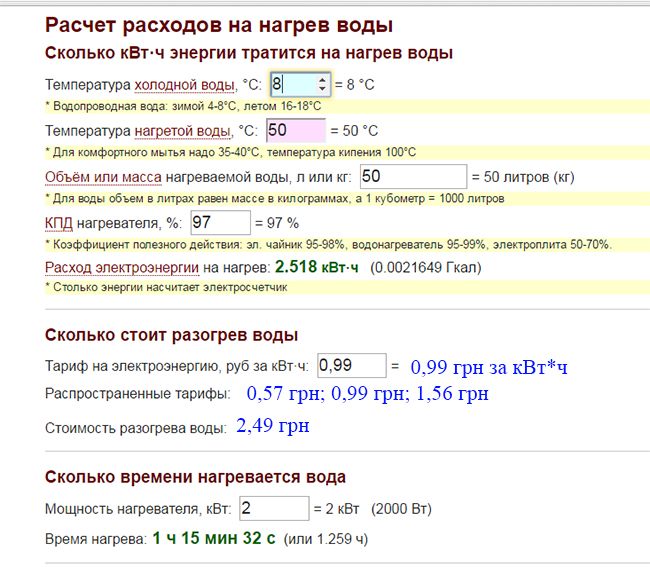Viewport: 650px width, 567px height.
Task: Click the 'Сколько стоит разогрев воды' heading
Action: click(171, 335)
